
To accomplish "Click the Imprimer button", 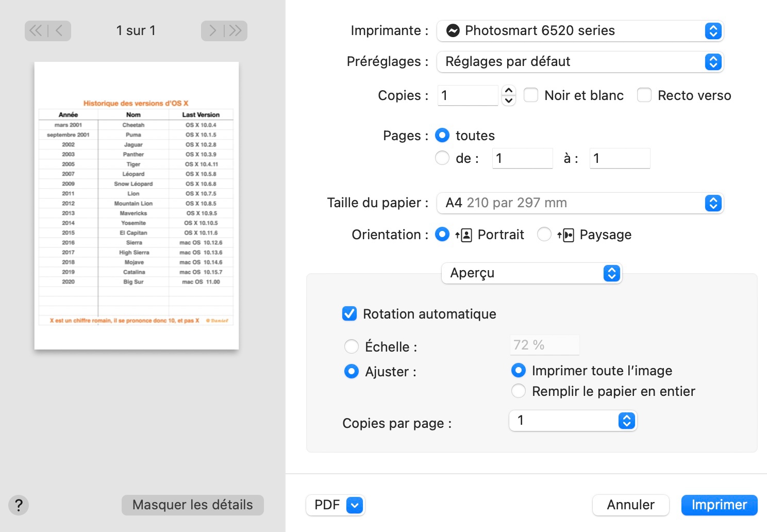I will pos(719,505).
